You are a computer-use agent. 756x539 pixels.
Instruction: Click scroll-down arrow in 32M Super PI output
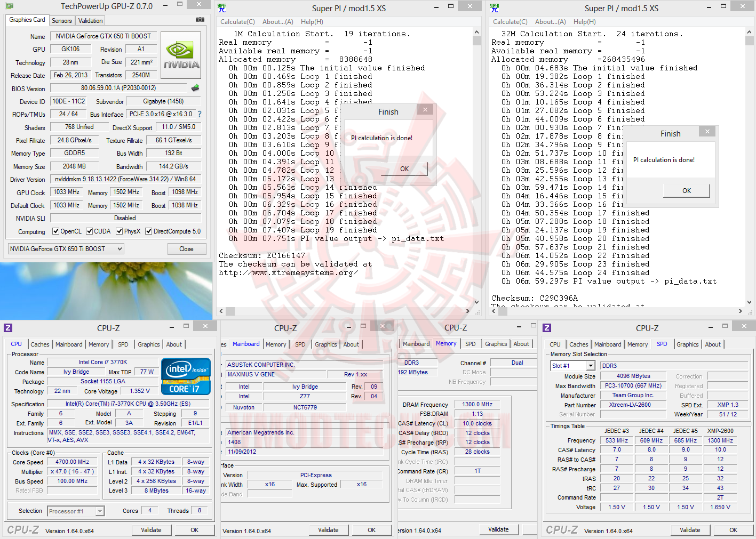pyautogui.click(x=749, y=302)
